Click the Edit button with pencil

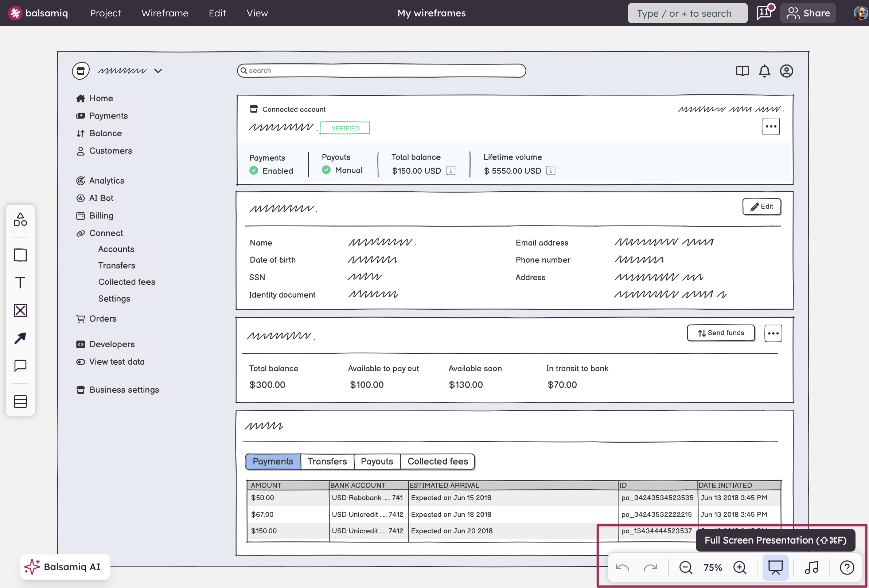tap(762, 206)
